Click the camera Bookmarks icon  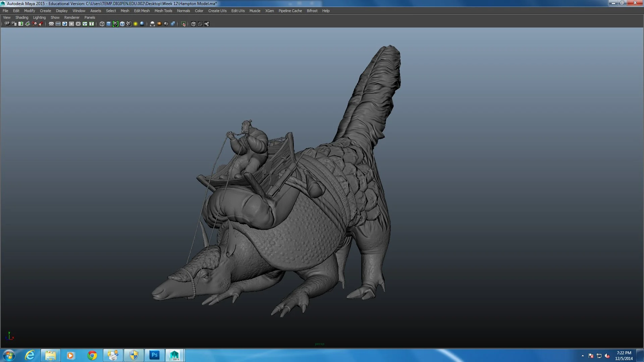click(x=21, y=24)
